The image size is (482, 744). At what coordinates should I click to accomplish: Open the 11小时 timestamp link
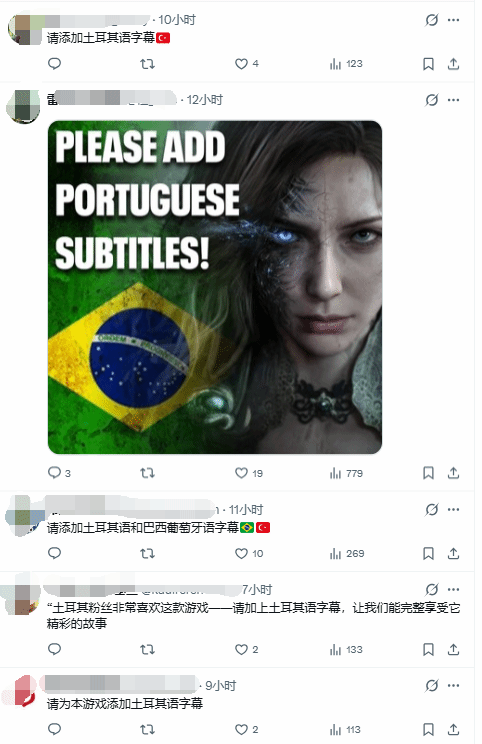click(x=246, y=510)
